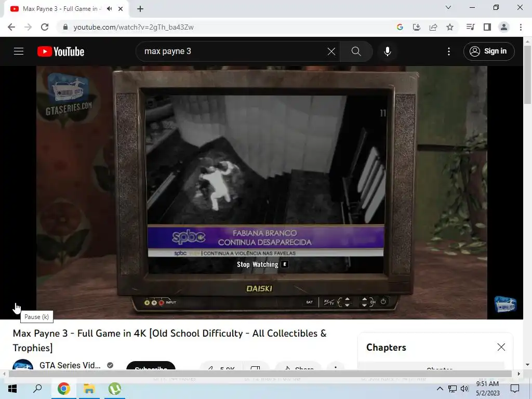Toggle the Chrome side panel
Image resolution: width=532 pixels, height=399 pixels.
487,27
